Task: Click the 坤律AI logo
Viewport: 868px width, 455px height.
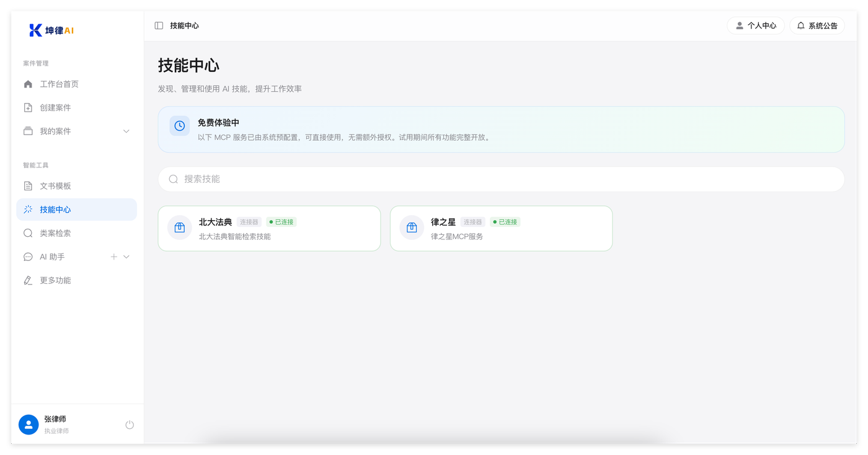Action: (51, 30)
